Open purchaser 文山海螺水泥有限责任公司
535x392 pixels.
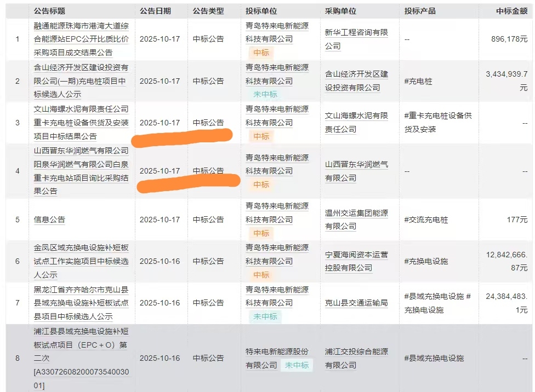[356, 123]
